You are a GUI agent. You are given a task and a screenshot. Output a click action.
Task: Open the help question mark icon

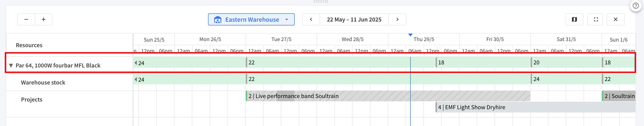[636, 6]
